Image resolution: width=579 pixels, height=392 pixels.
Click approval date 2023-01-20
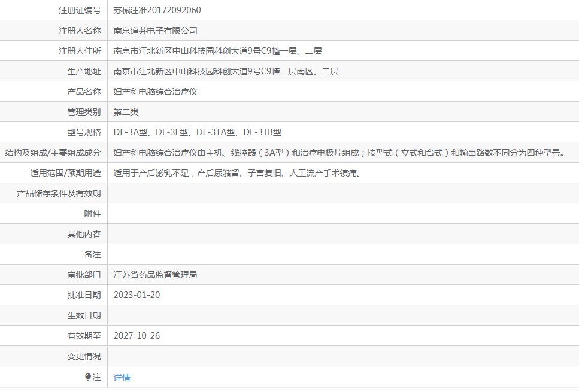[137, 295]
